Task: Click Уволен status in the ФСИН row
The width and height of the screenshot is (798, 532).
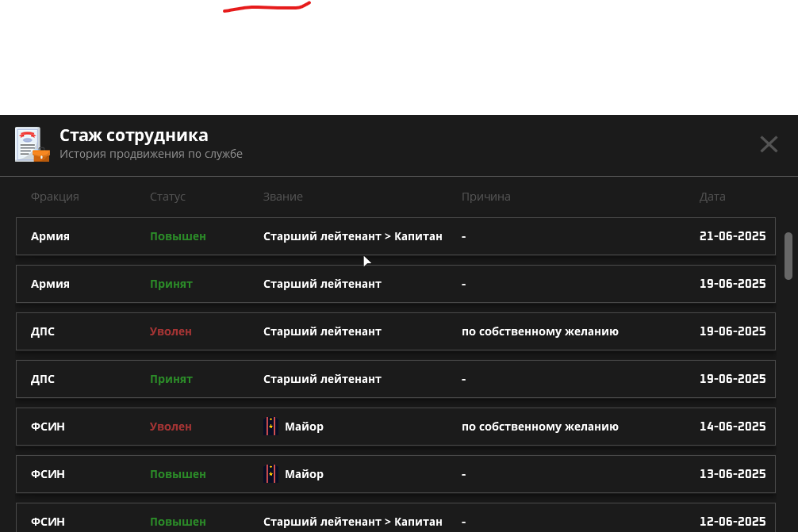Action: pyautogui.click(x=171, y=427)
